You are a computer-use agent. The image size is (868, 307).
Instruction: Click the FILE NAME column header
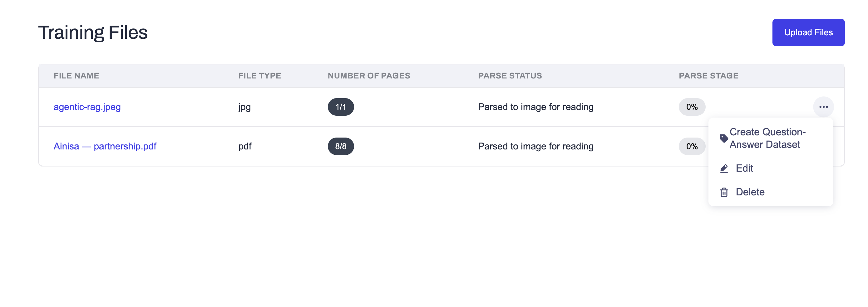point(76,76)
